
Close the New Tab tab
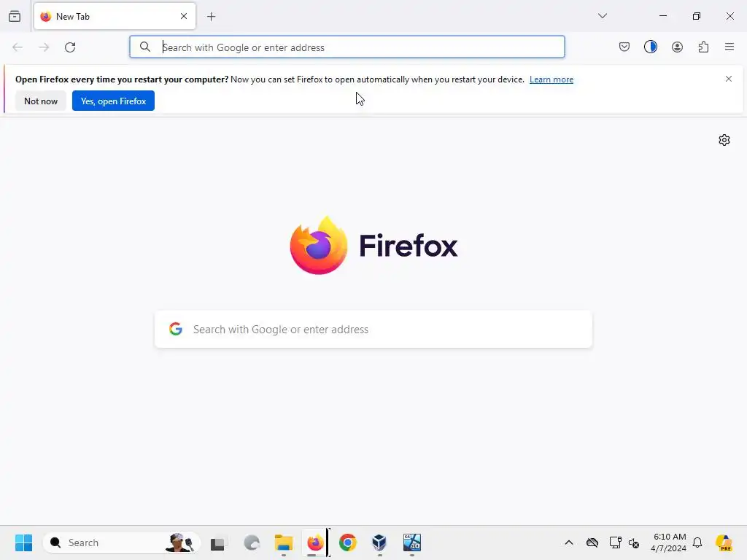point(184,16)
